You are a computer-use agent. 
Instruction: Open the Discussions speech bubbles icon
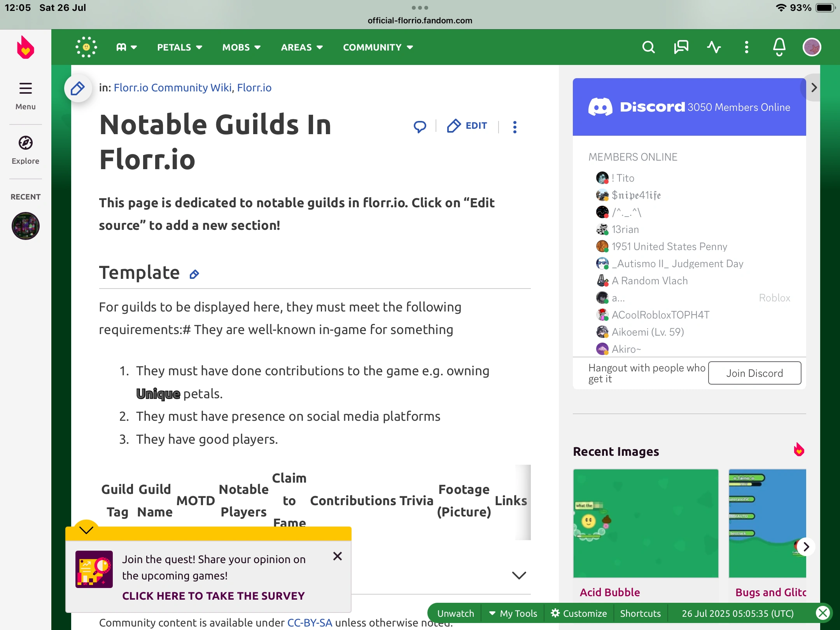point(681,47)
